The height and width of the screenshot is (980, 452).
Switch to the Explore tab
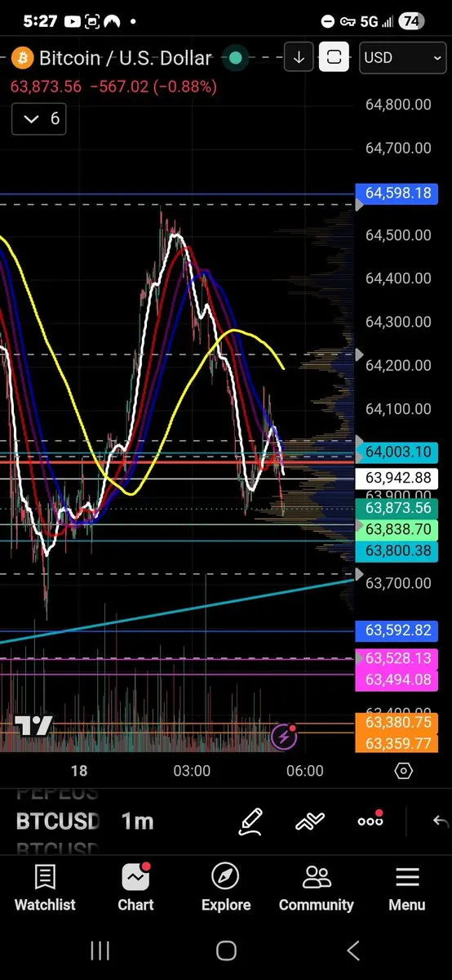(x=226, y=889)
